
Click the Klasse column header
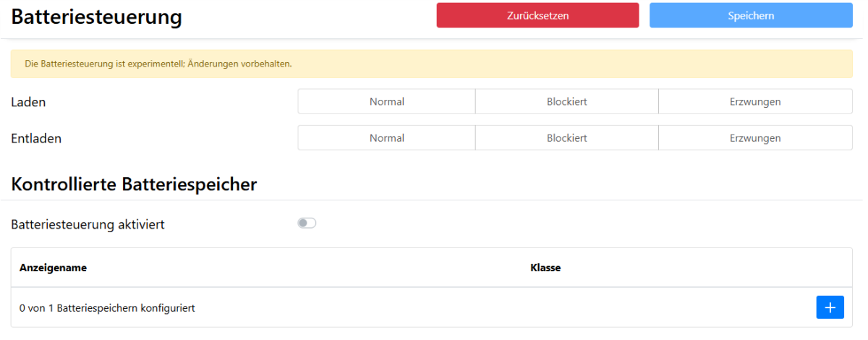tap(545, 268)
